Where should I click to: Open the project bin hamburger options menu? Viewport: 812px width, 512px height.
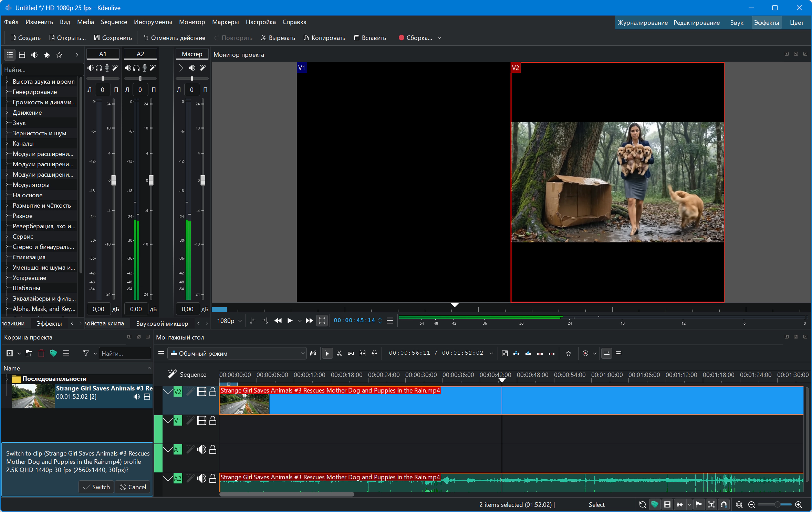pos(66,353)
